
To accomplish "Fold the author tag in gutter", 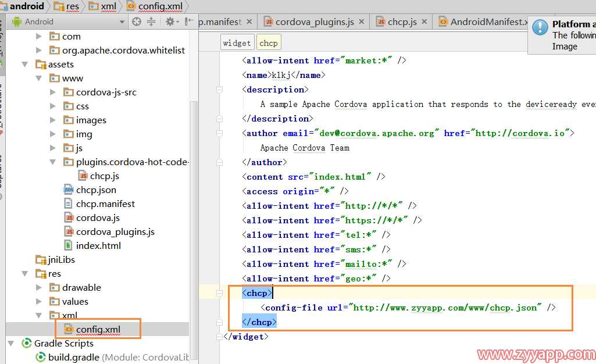I will (x=219, y=133).
